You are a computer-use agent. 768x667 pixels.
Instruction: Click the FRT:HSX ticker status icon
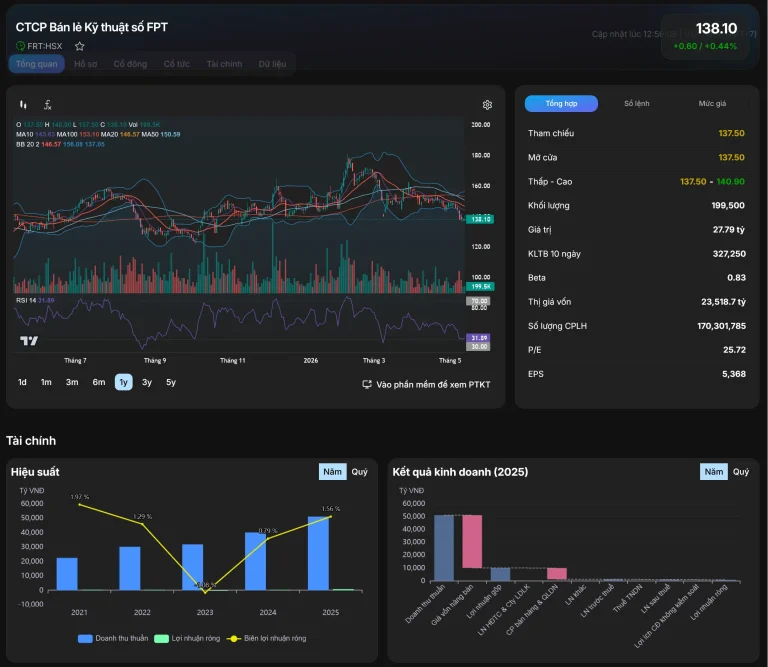[x=20, y=46]
